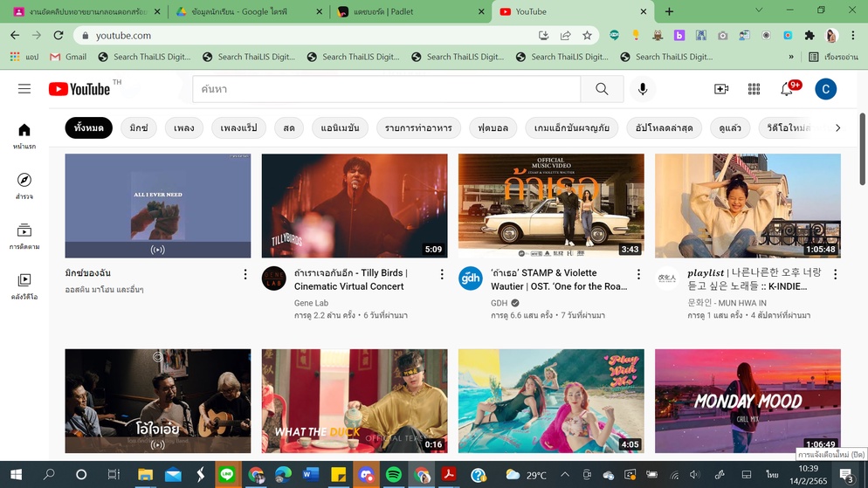Open the MUN HWA IN channel avatar
Image resolution: width=868 pixels, height=488 pixels.
point(667,278)
